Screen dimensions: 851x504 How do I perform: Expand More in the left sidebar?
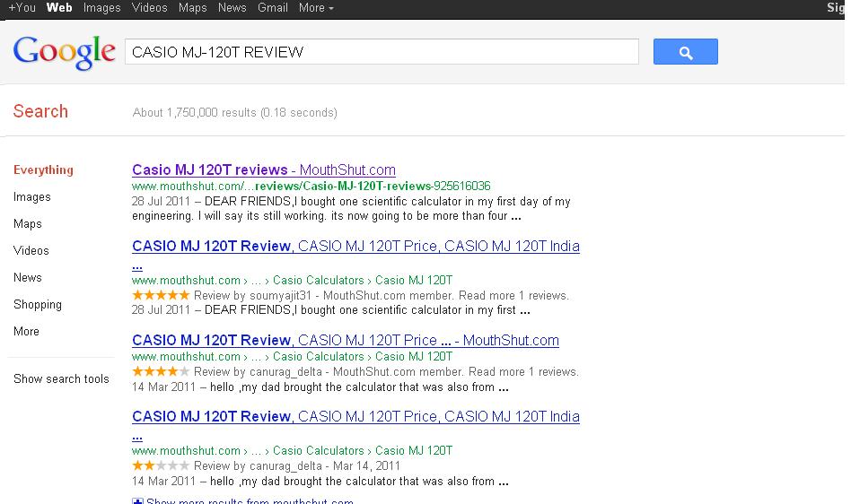click(x=26, y=331)
